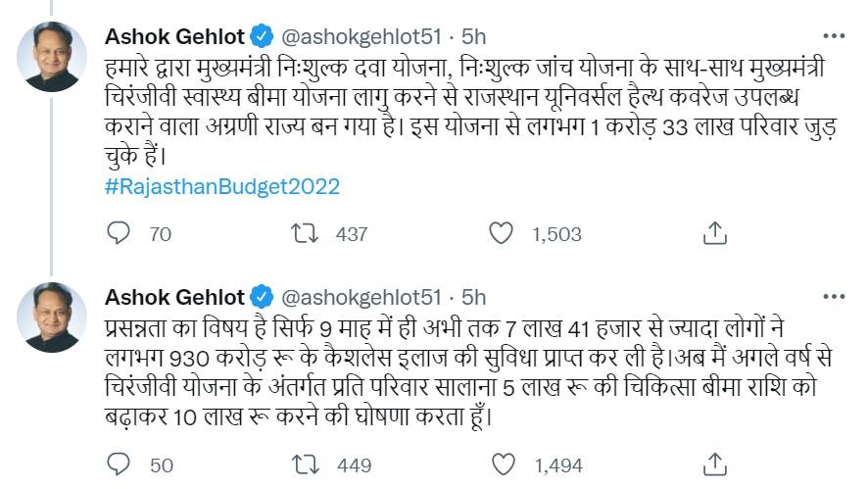The height and width of the screenshot is (489, 868).
Task: Click the second tweet's profile avatar
Action: pyautogui.click(x=52, y=317)
